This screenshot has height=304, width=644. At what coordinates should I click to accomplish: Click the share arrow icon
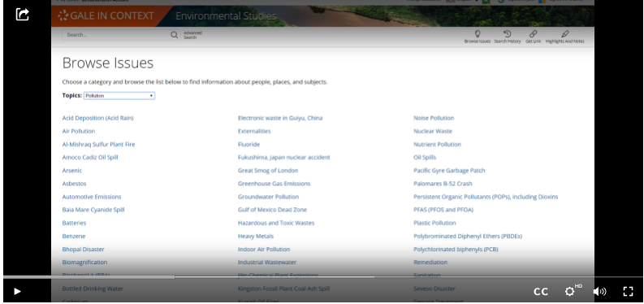pyautogui.click(x=22, y=15)
